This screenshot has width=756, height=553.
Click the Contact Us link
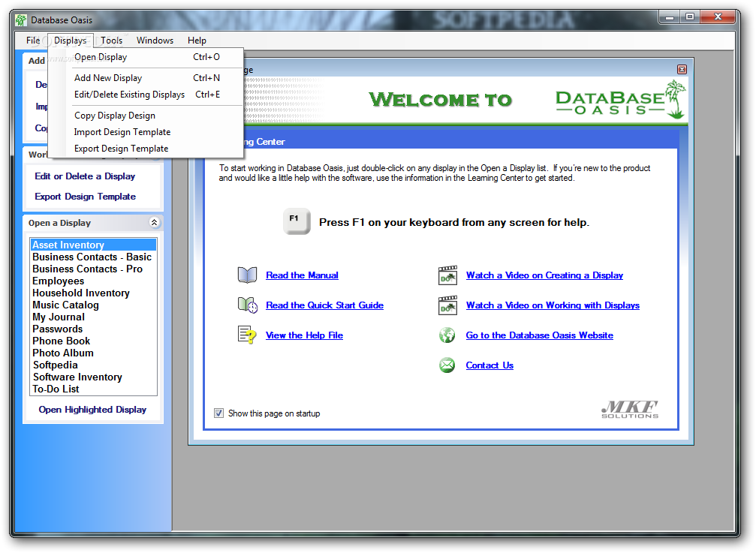pyautogui.click(x=489, y=365)
